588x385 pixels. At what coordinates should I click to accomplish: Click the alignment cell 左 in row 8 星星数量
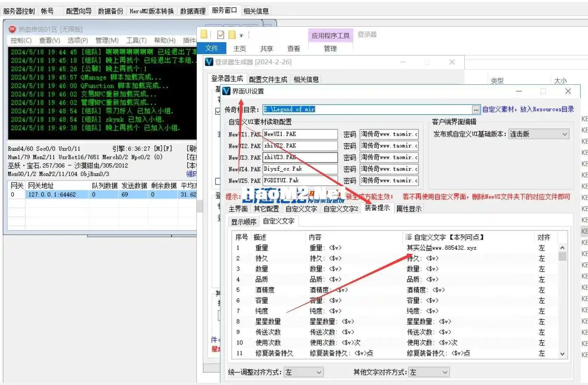tap(542, 322)
